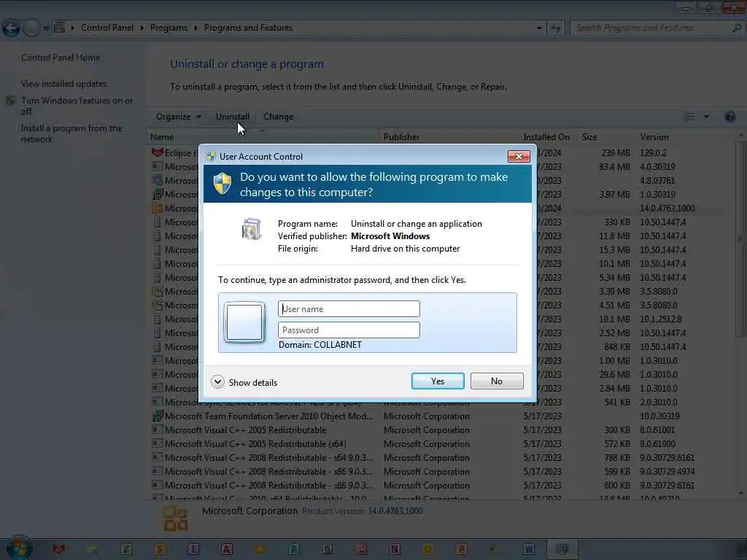Viewport: 747px width, 560px height.
Task: Expand the arrow after Programs breadcrumb
Action: pos(196,28)
